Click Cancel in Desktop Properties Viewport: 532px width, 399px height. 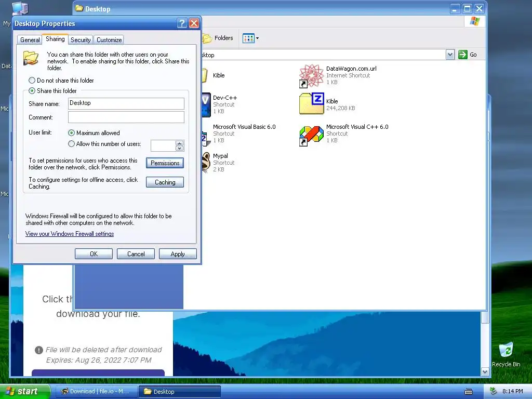point(136,254)
